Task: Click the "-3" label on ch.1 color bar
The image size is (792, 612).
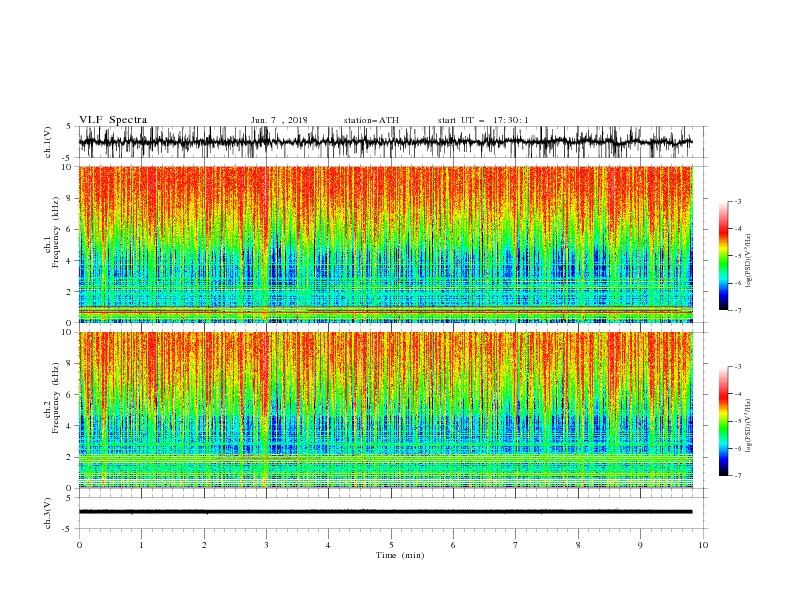Action: click(x=738, y=201)
